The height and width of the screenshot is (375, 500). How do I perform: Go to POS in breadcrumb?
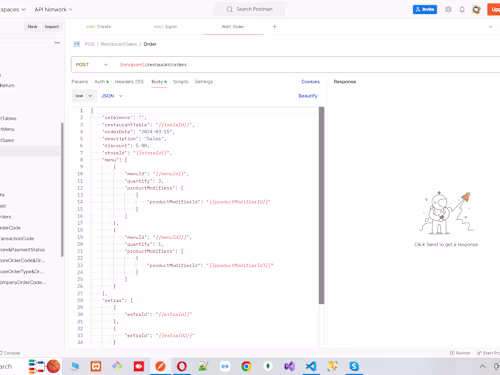89,44
